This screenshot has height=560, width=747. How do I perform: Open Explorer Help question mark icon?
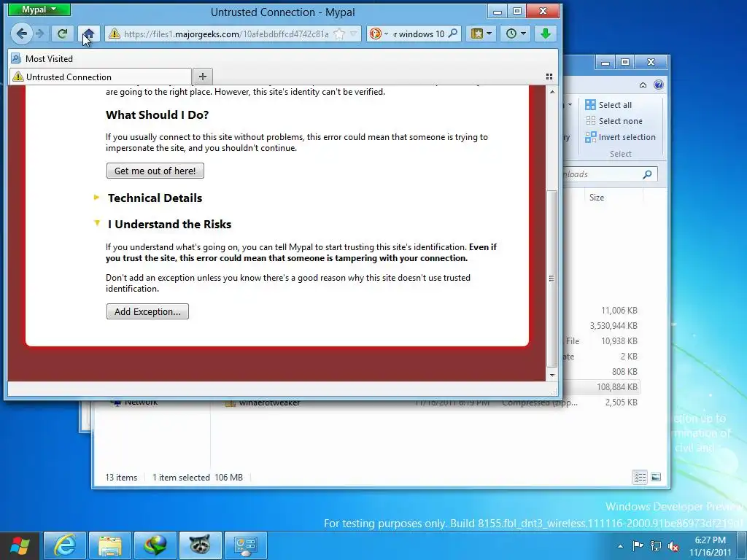659,85
